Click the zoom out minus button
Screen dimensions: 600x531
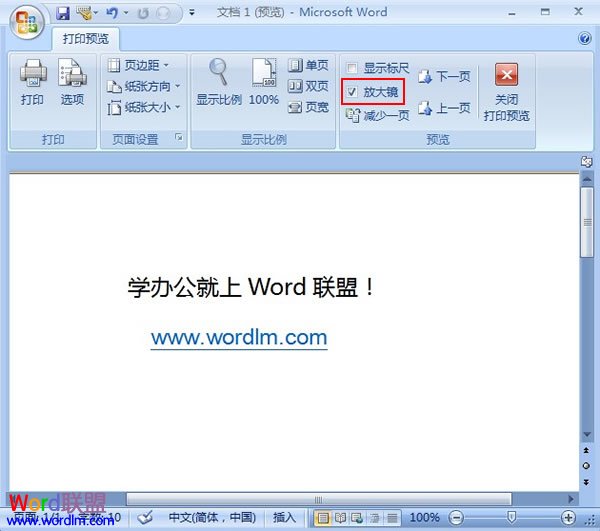click(x=456, y=518)
